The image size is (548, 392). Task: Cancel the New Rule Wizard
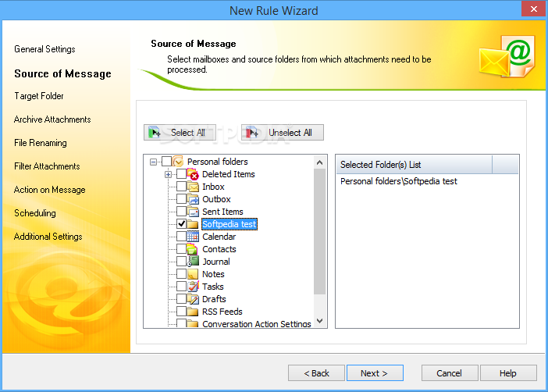click(450, 373)
